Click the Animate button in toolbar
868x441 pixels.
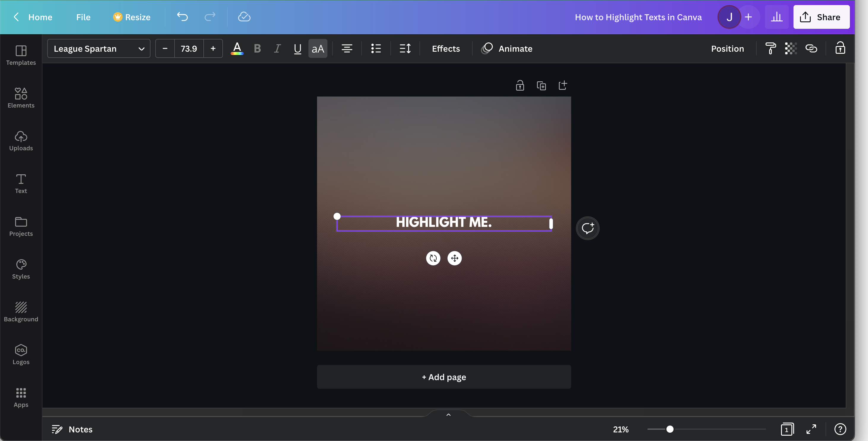coord(506,48)
